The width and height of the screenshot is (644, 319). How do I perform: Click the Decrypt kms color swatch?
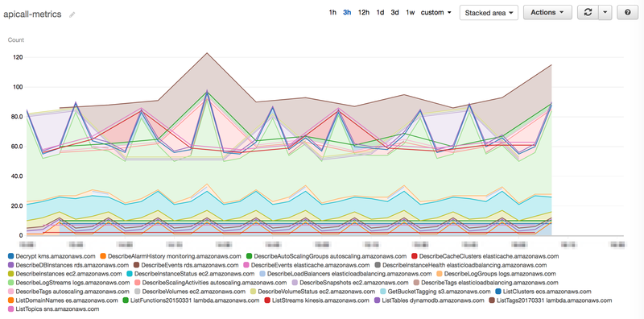coord(10,256)
